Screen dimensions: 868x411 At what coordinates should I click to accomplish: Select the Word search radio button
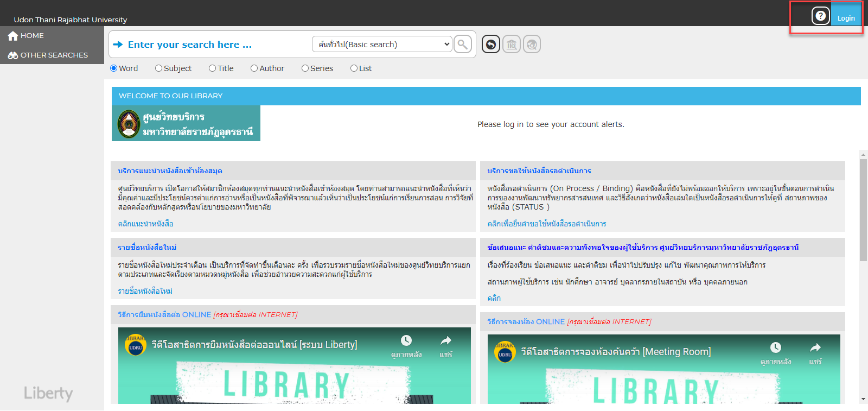coord(113,68)
